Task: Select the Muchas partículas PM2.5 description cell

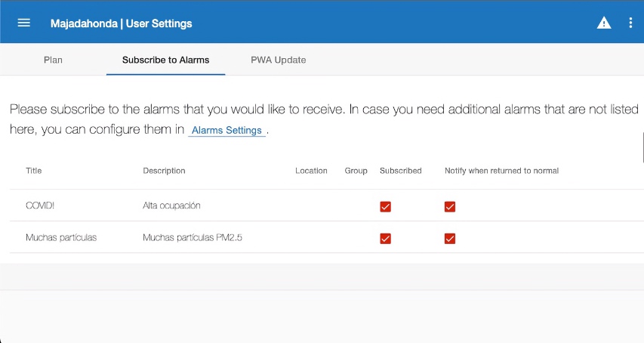Action: tap(193, 237)
